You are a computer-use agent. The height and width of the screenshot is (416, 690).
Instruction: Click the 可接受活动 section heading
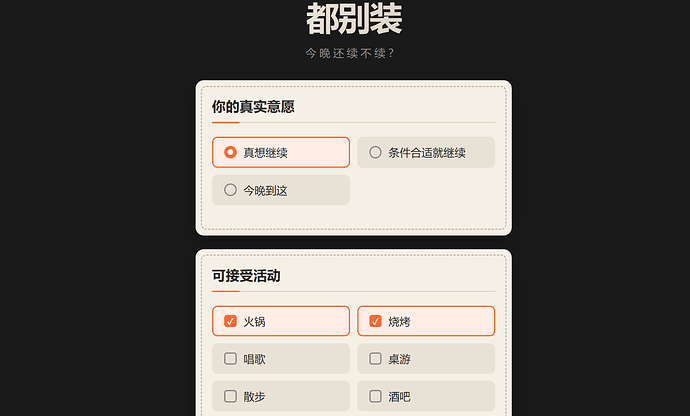[246, 276]
